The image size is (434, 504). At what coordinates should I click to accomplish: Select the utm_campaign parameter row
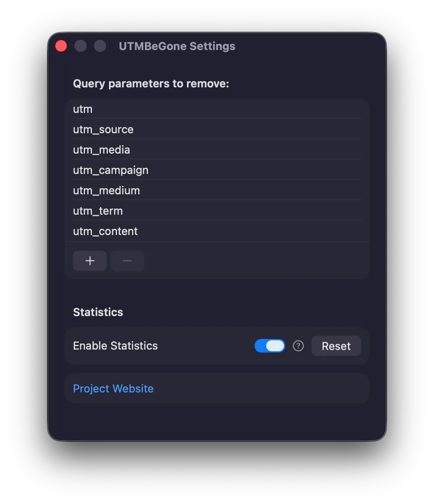point(170,170)
